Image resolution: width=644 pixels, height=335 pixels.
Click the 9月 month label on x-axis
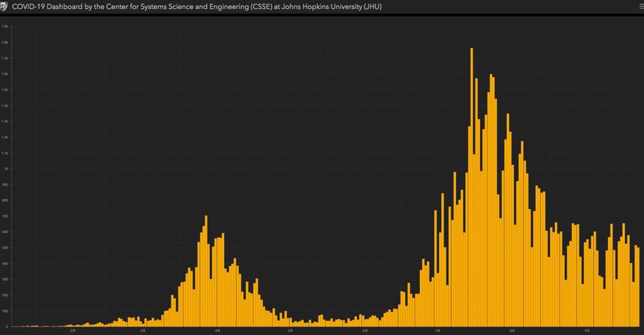click(587, 330)
